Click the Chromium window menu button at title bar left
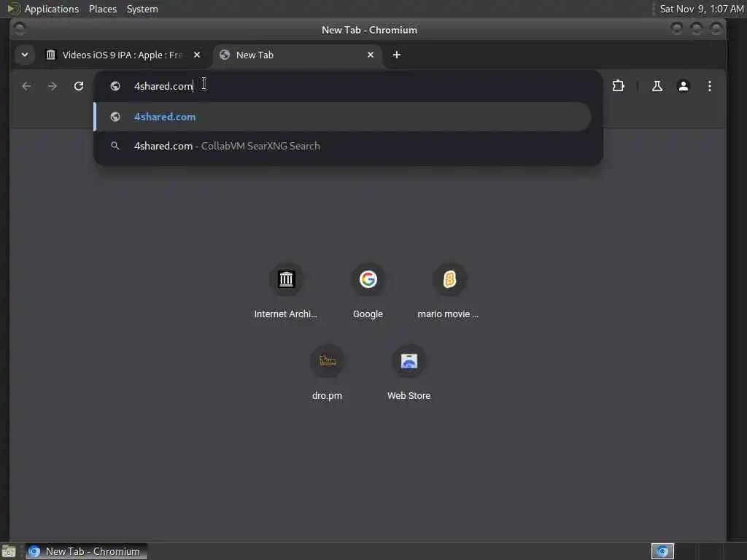The image size is (747, 560). click(20, 29)
